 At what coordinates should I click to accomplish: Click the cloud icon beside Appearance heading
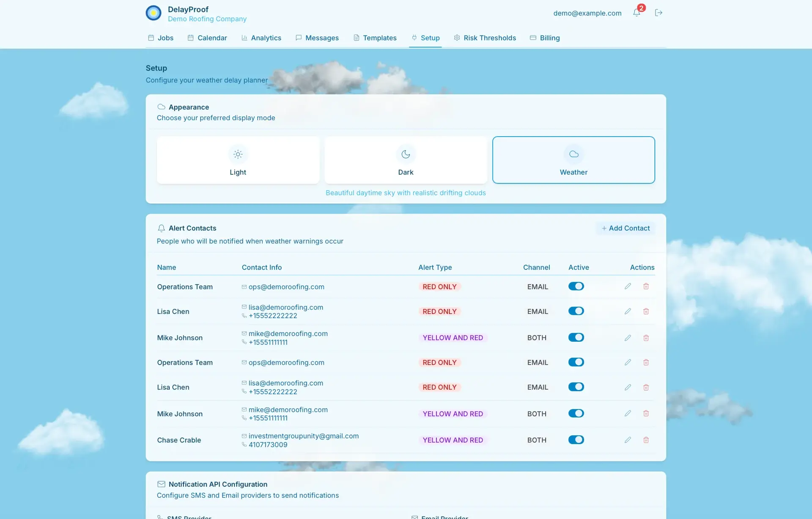[161, 107]
